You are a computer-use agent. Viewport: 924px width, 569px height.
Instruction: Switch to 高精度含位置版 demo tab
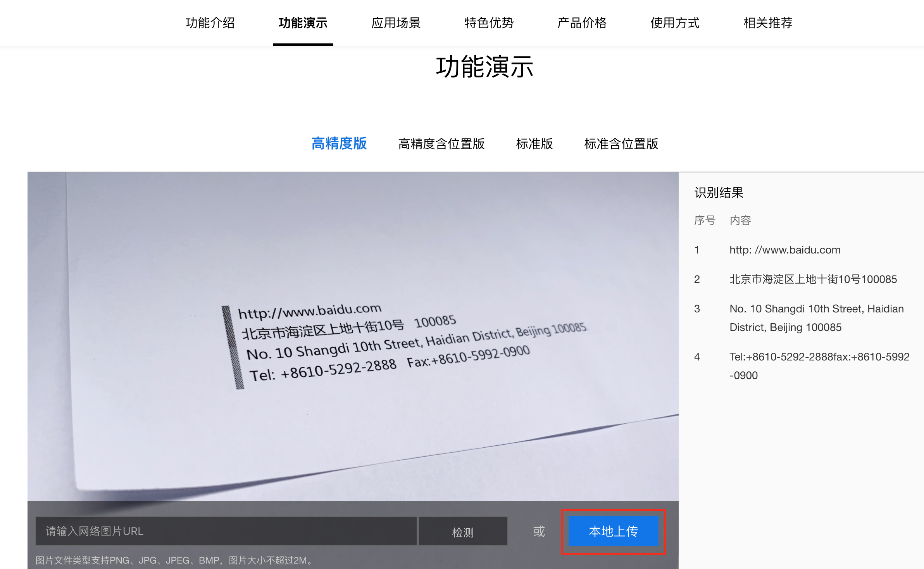coord(441,144)
